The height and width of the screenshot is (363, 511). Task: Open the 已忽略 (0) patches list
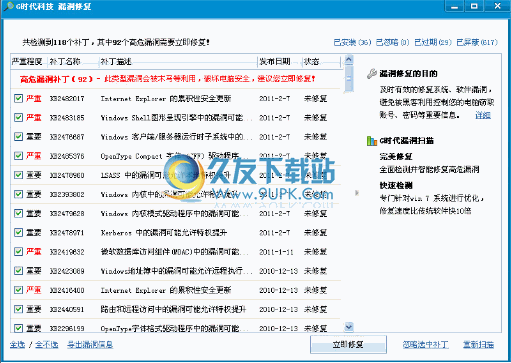pyautogui.click(x=392, y=42)
